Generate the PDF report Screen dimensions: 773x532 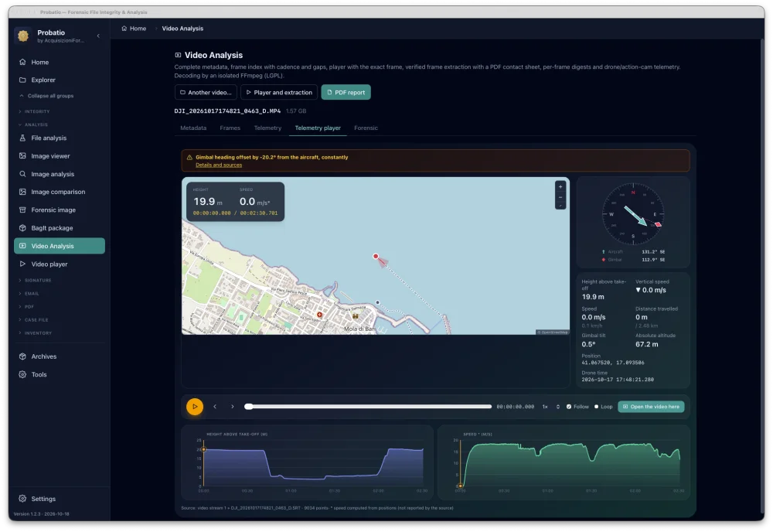coord(346,92)
